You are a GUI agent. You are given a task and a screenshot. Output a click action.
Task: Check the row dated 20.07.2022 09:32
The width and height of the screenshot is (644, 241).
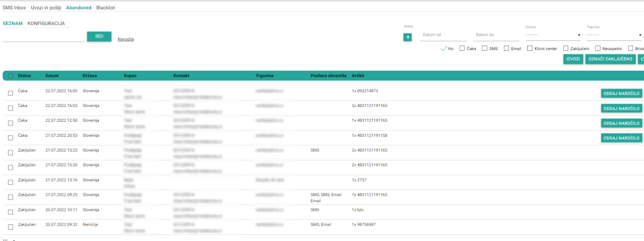[10, 227]
